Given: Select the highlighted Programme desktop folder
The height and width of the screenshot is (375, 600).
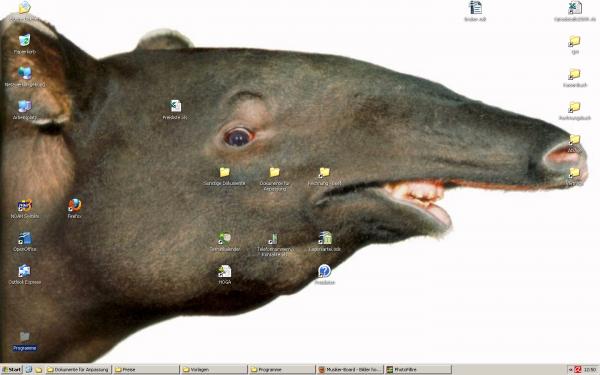Looking at the screenshot, I should coord(24,338).
